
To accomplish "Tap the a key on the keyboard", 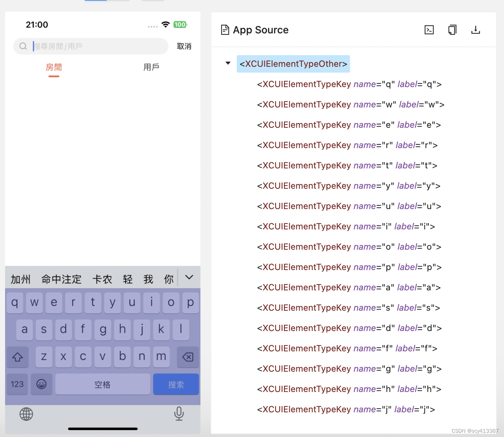I will [x=25, y=330].
